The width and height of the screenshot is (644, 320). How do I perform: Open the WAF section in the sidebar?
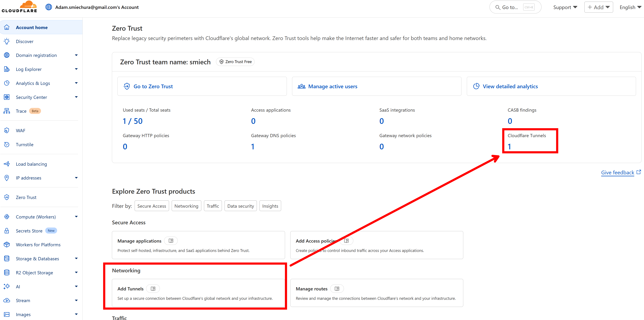pos(21,130)
